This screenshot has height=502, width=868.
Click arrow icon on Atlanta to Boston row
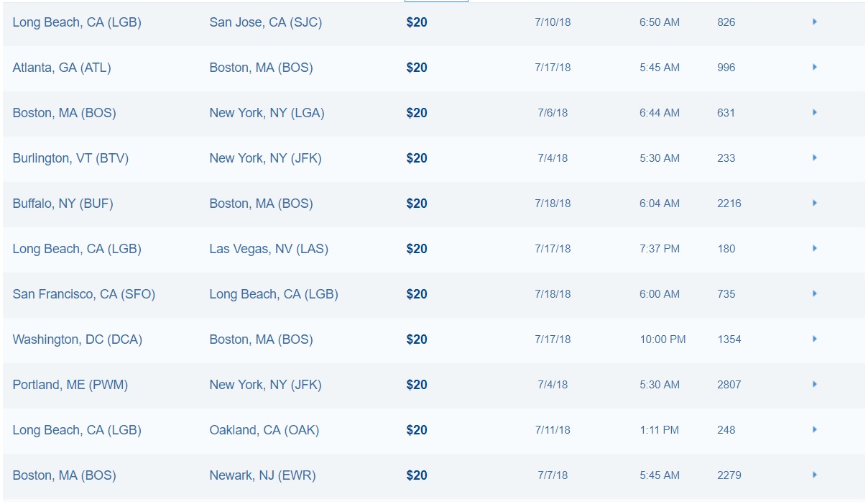[815, 68]
